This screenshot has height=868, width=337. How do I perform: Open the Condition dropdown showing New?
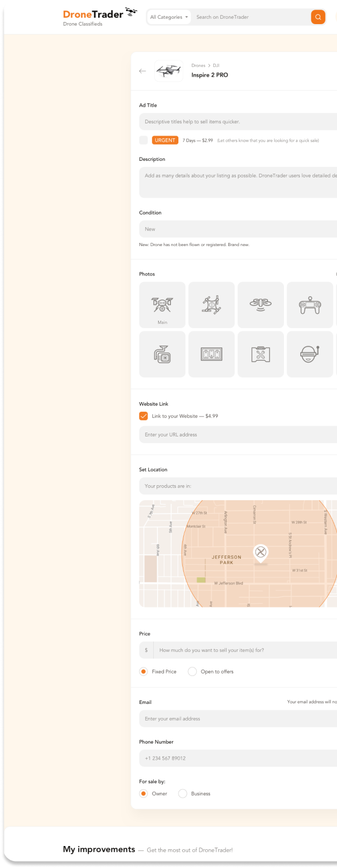pyautogui.click(x=238, y=229)
